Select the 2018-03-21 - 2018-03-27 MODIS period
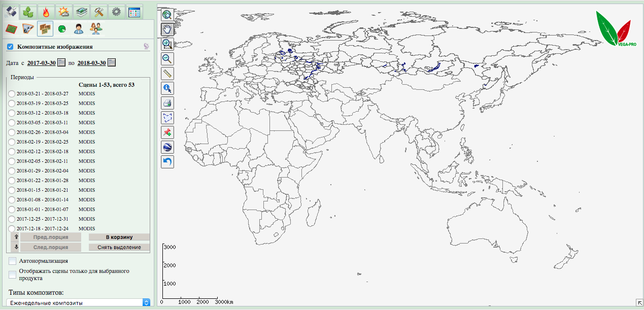This screenshot has width=644, height=310. click(12, 94)
